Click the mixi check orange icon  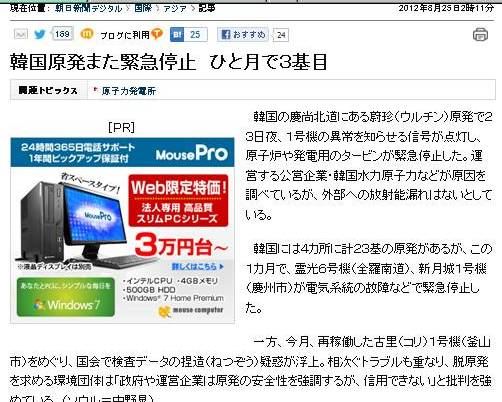click(x=87, y=34)
